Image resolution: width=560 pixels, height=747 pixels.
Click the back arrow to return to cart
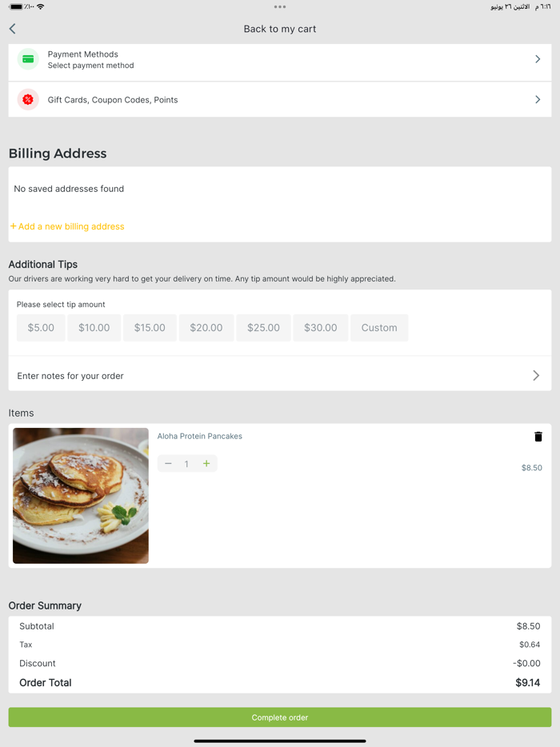point(12,28)
